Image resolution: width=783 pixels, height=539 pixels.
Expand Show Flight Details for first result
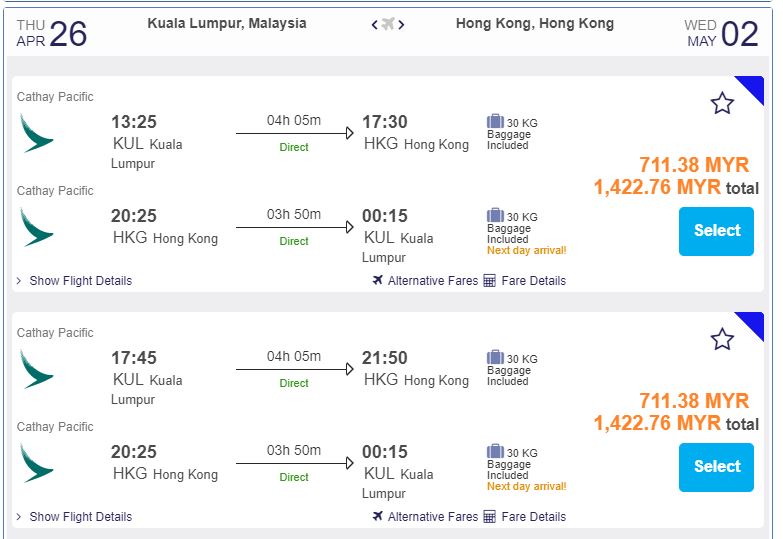(80, 281)
